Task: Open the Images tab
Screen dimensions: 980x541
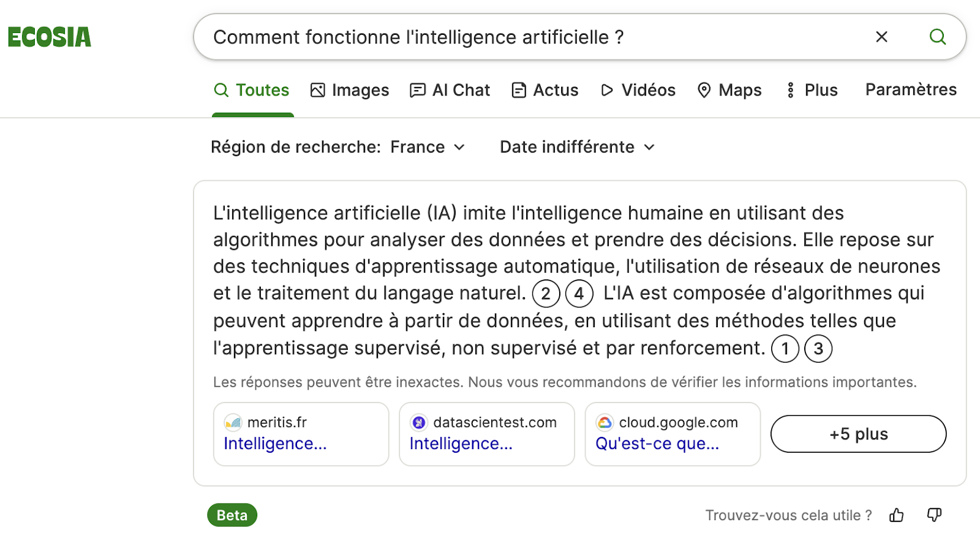Action: (350, 90)
